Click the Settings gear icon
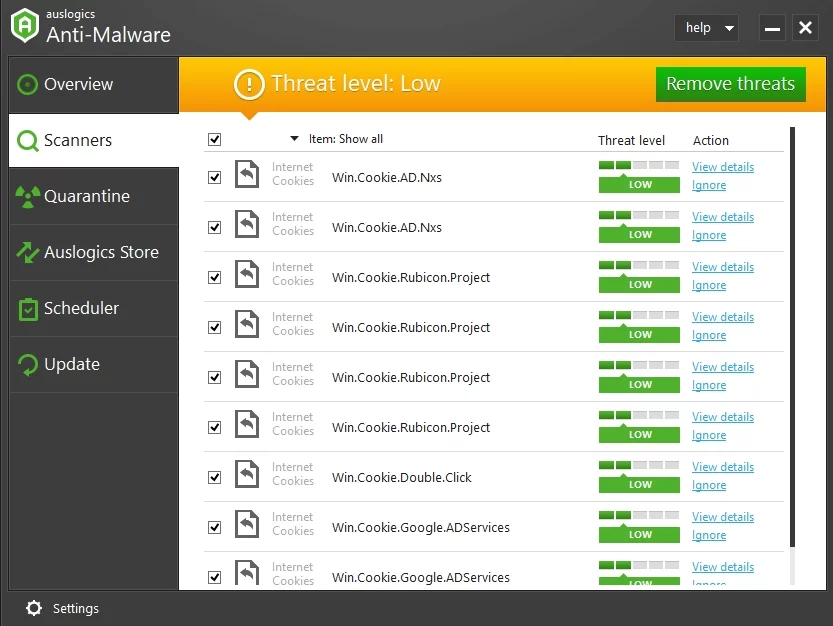Screen dimensions: 833x626 point(34,608)
